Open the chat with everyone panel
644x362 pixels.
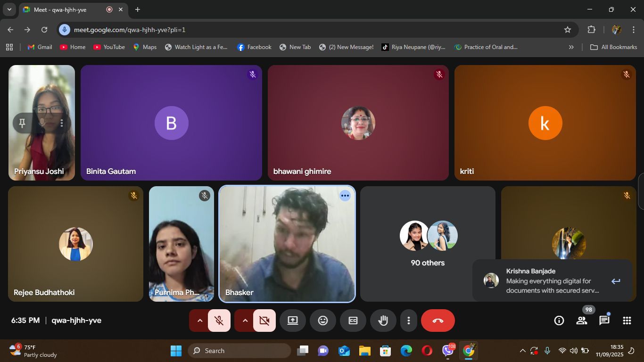pyautogui.click(x=604, y=321)
